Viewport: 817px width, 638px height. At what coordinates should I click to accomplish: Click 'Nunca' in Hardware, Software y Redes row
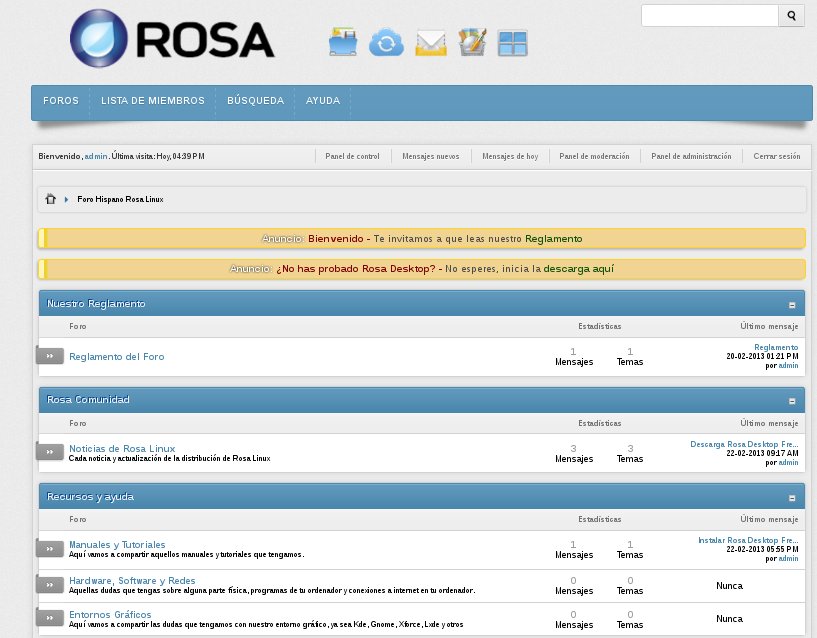(729, 586)
